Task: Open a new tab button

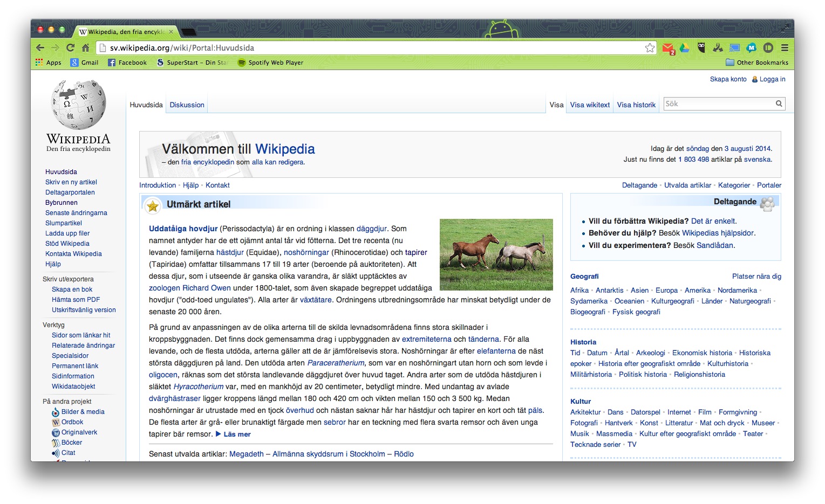Action: (188, 32)
